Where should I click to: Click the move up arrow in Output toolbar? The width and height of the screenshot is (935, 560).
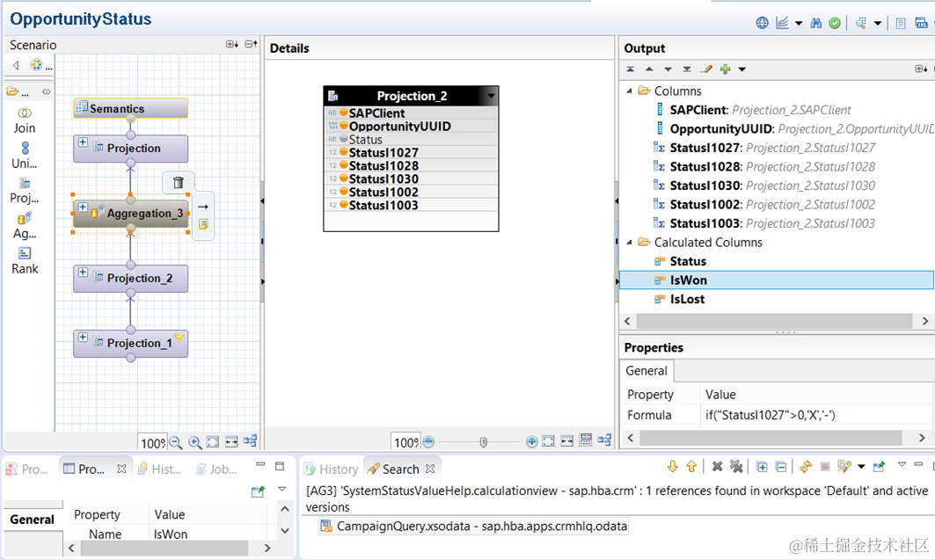649,69
